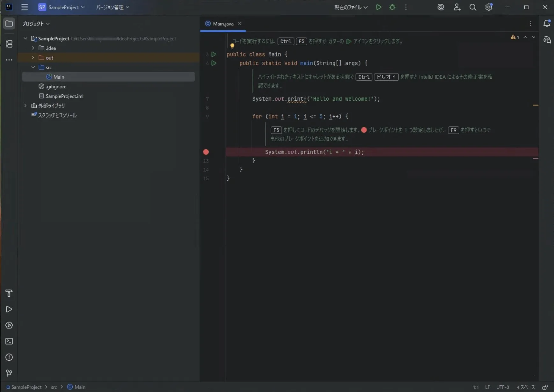Screen dimensions: 554x392
Task: Open the Run tool window
Action: click(9, 309)
